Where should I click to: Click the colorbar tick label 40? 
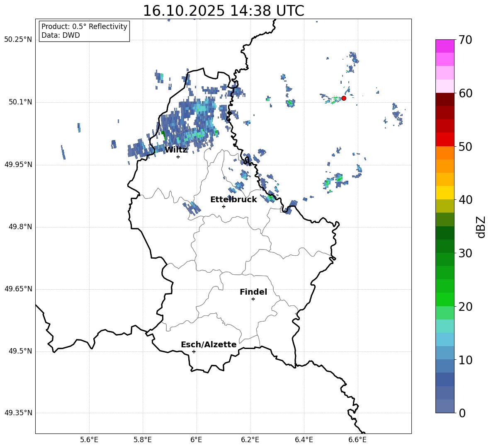point(465,200)
